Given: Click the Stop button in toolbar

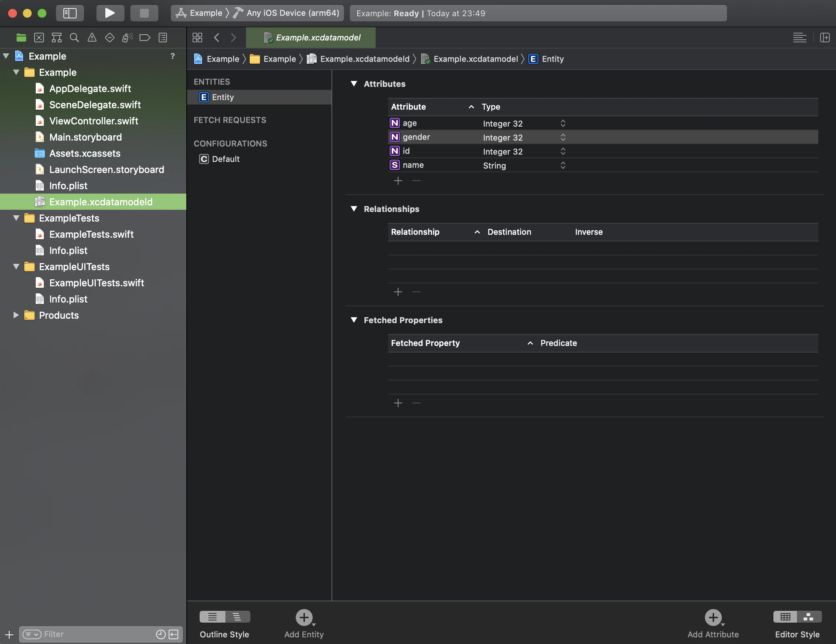Looking at the screenshot, I should point(144,13).
